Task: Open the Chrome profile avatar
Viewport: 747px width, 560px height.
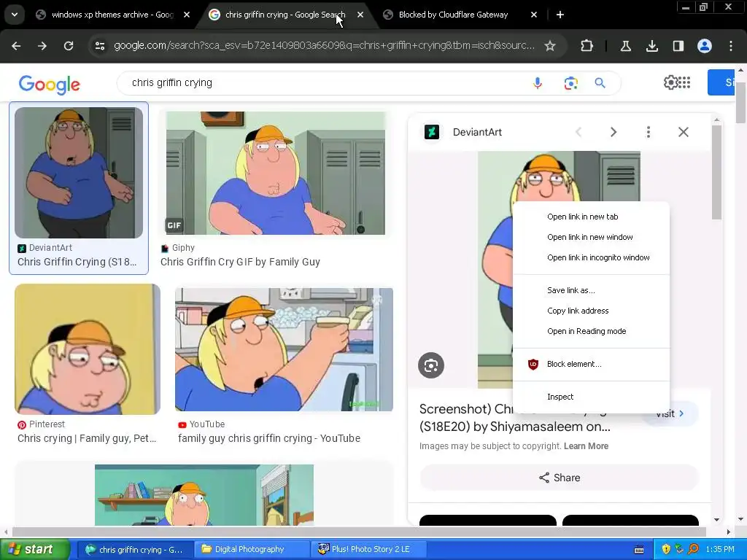Action: [705, 46]
